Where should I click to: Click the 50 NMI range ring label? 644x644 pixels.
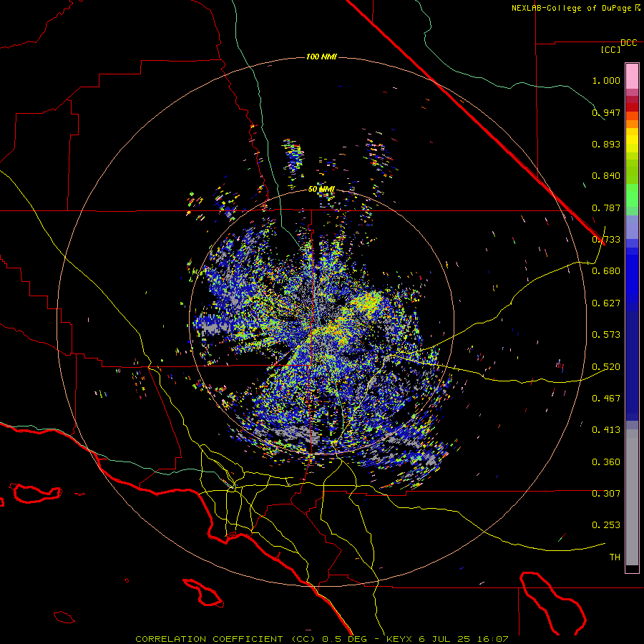[x=321, y=190]
